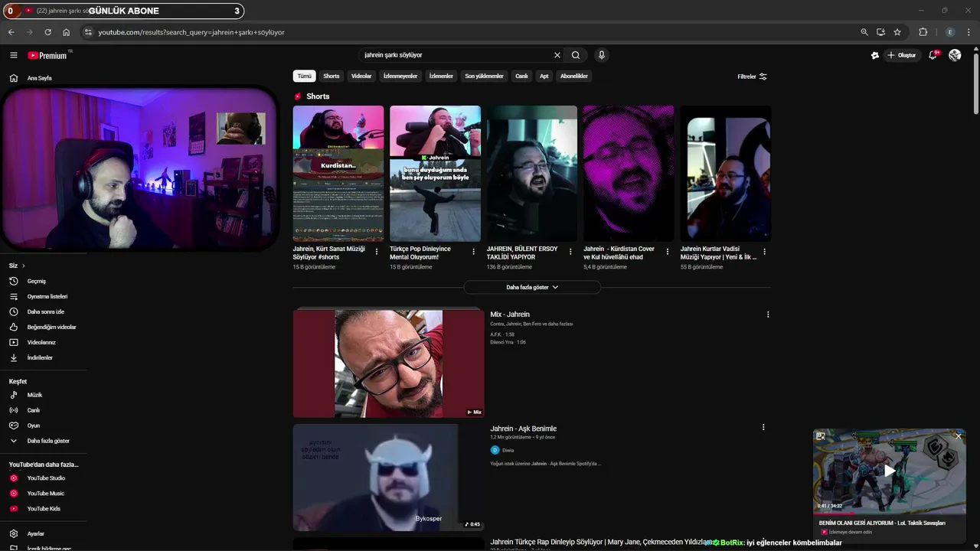
Task: Expand Shorts shelf Daha fazla göster
Action: pos(532,287)
